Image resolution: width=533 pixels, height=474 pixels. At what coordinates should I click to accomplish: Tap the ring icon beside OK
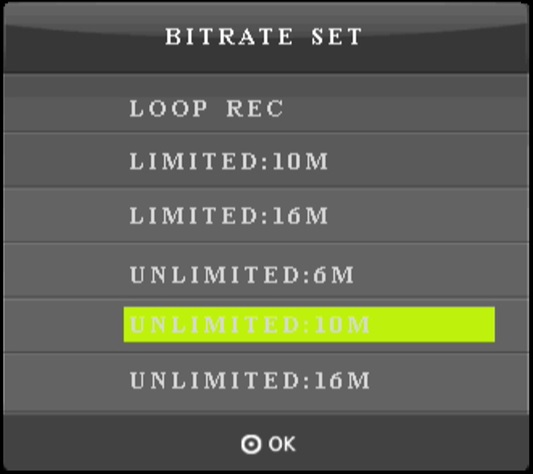(251, 444)
